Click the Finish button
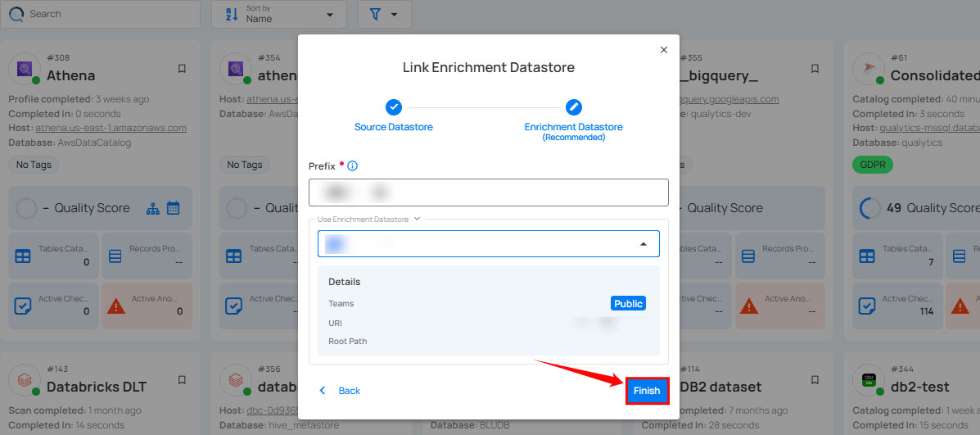 point(647,391)
